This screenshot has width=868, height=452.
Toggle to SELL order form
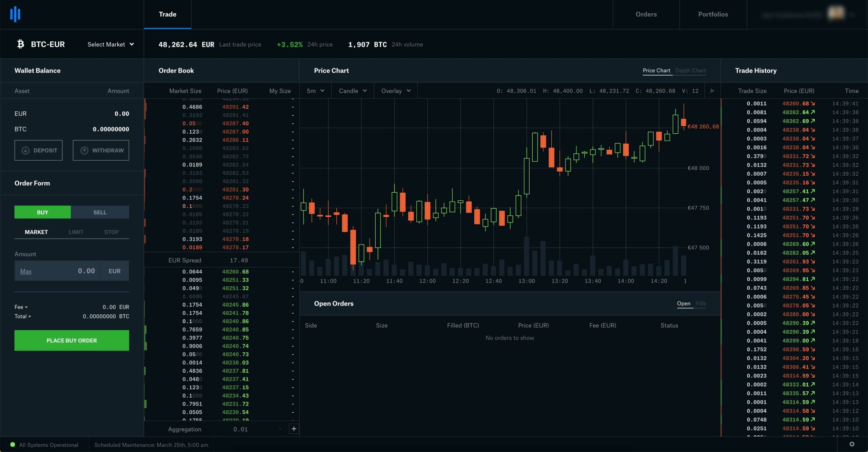click(x=99, y=213)
